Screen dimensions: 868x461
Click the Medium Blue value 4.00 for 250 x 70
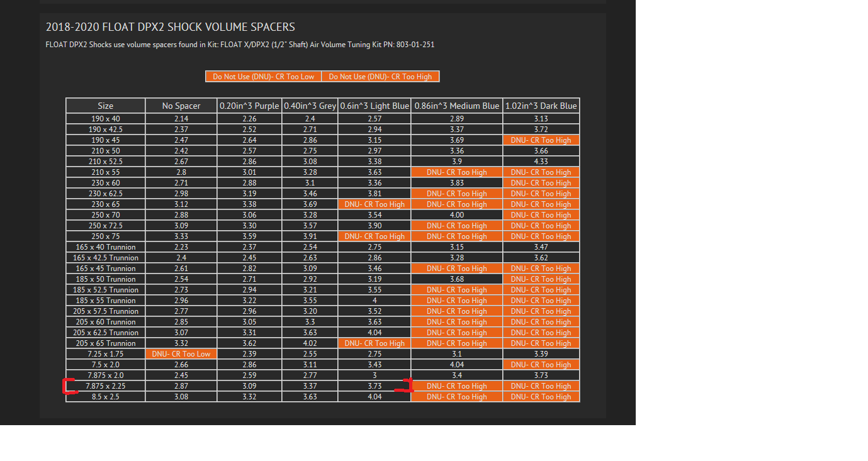pos(457,214)
